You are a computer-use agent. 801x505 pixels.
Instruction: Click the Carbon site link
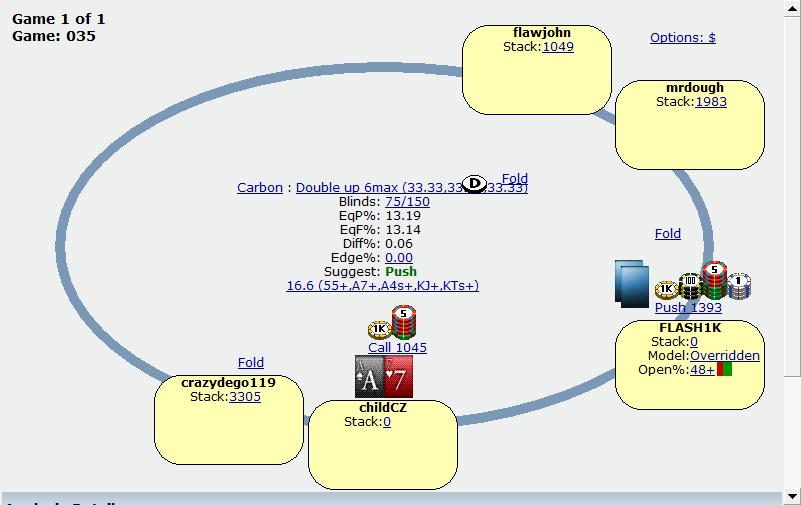click(260, 187)
